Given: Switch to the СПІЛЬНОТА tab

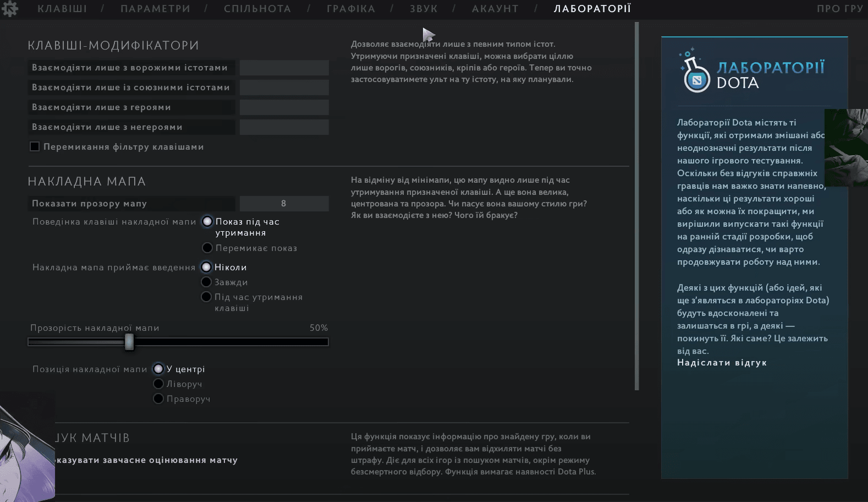Looking at the screenshot, I should (257, 9).
